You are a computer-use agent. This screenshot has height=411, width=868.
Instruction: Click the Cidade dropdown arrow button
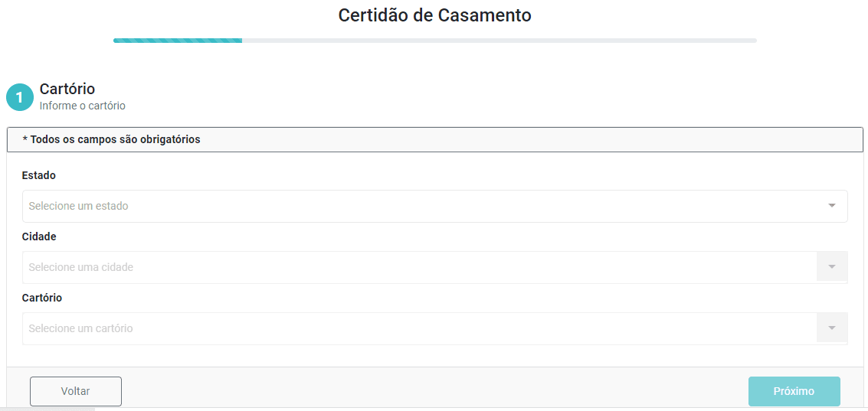832,267
